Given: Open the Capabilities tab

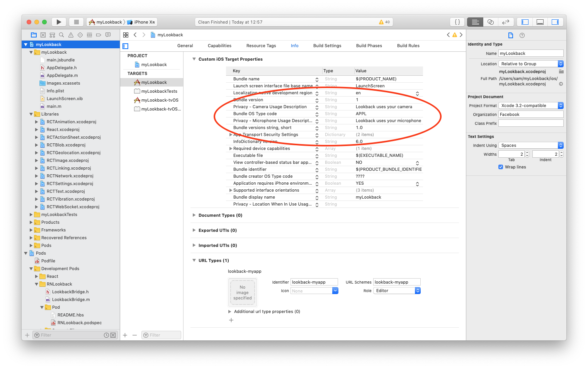Looking at the screenshot, I should pyautogui.click(x=219, y=46).
